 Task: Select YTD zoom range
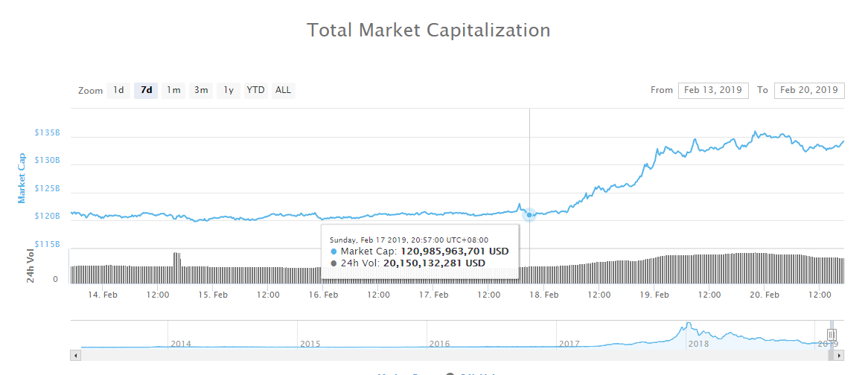tap(255, 91)
